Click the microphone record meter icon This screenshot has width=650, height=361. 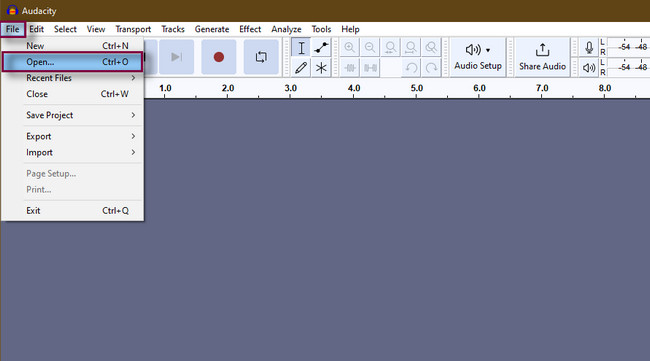(x=589, y=48)
